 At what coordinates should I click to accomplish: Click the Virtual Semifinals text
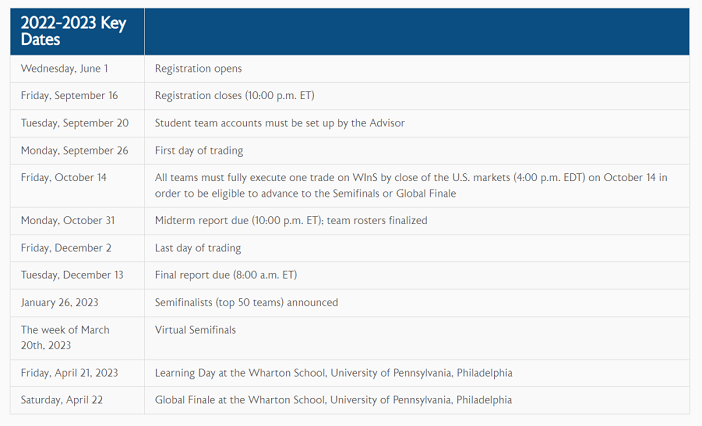(195, 330)
